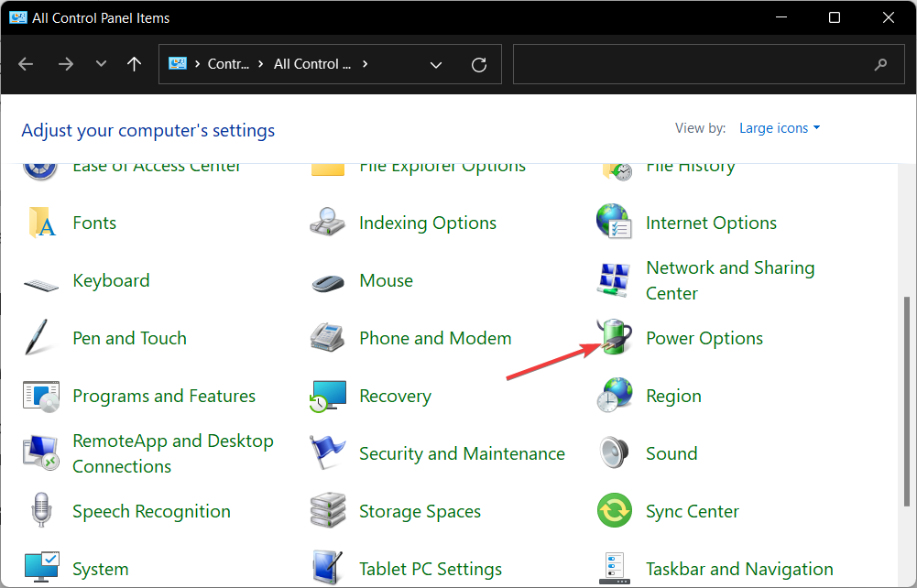Open the Phone and Modem link
The height and width of the screenshot is (588, 917).
click(x=435, y=338)
